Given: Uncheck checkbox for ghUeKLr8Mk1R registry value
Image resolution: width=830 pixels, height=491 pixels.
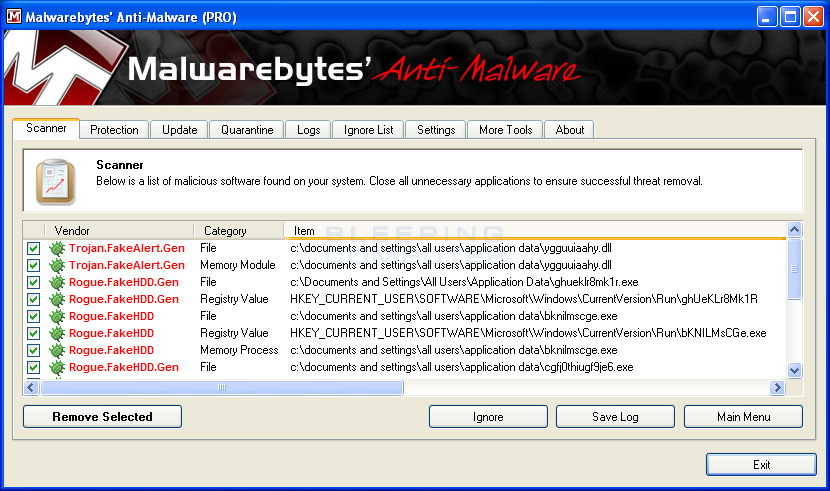Looking at the screenshot, I should click(x=33, y=299).
